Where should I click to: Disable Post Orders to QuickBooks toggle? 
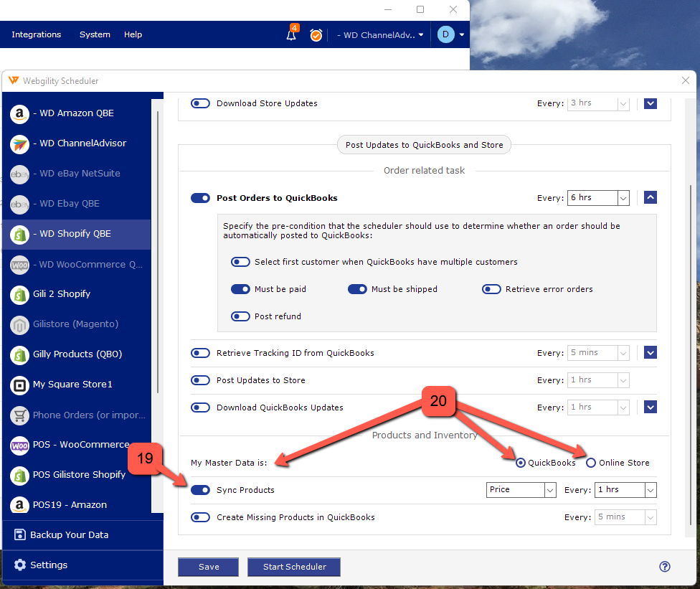(x=200, y=198)
